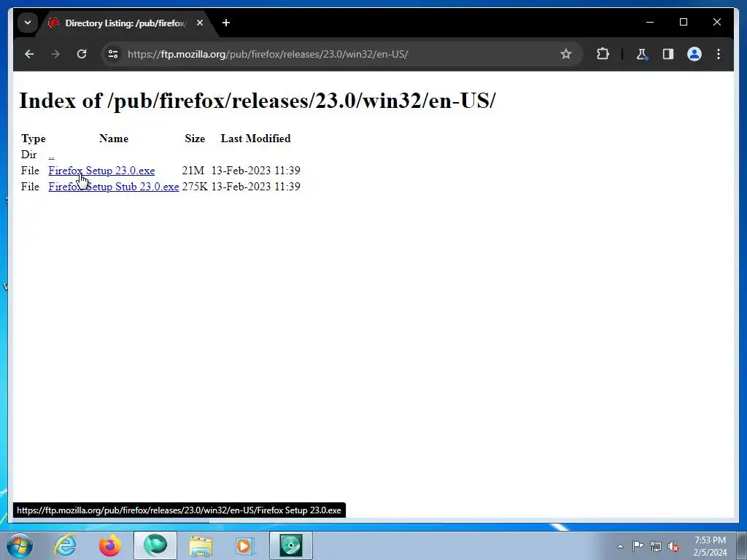Screen dimensions: 747x560
Task: Reload the directory listing page
Action: (82, 54)
